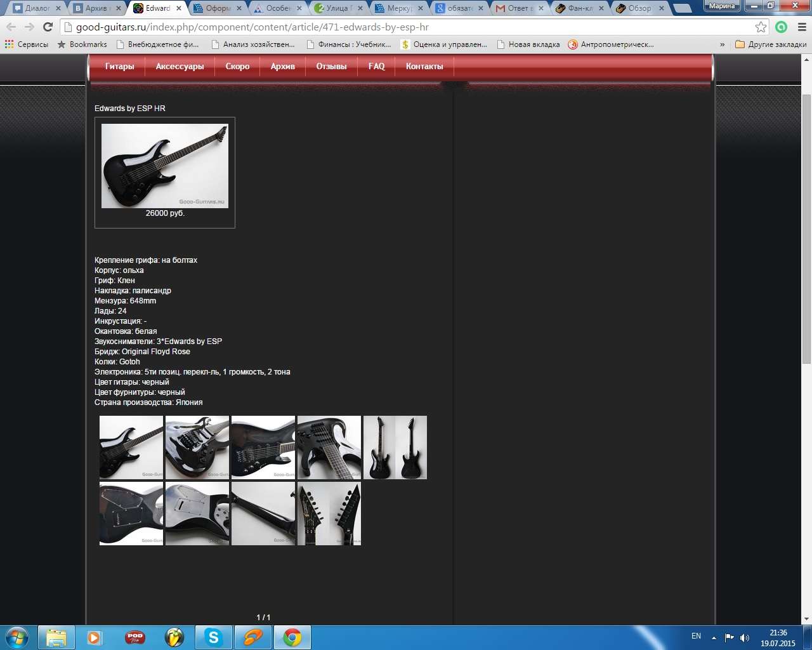Open FL Studio fruit icon in taskbar

tap(174, 637)
